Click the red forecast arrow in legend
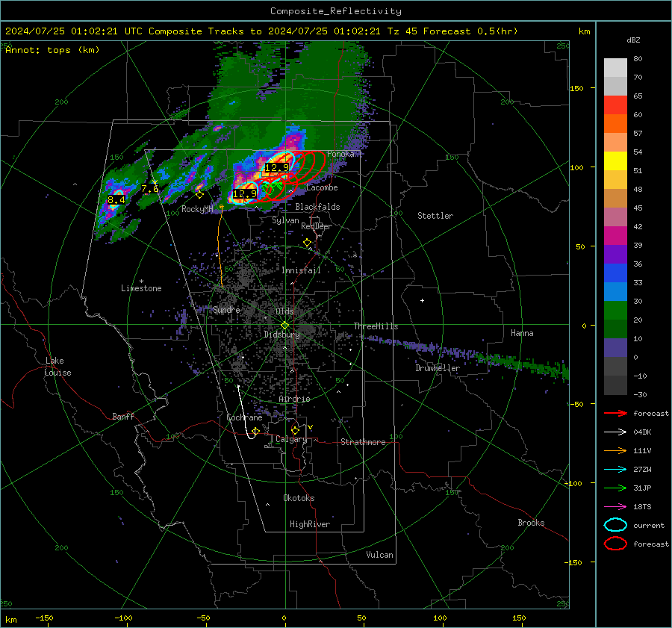This screenshot has width=672, height=628. pos(615,413)
